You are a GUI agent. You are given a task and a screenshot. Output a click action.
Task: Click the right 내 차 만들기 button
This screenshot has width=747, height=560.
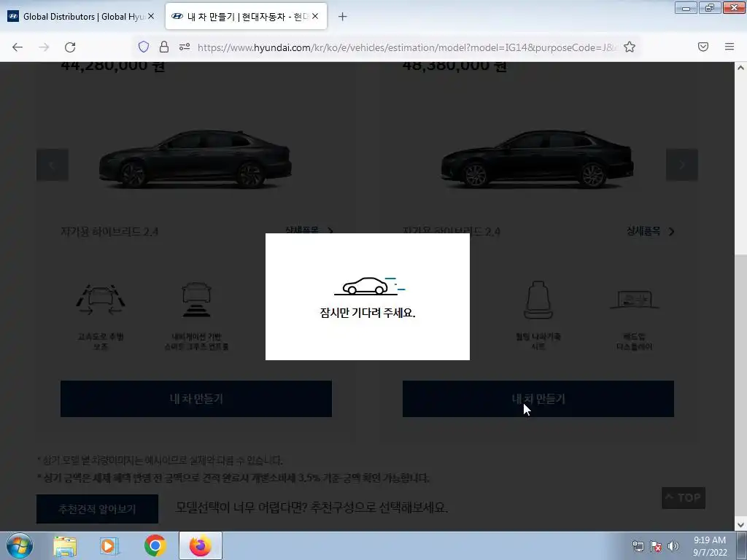[538, 399]
